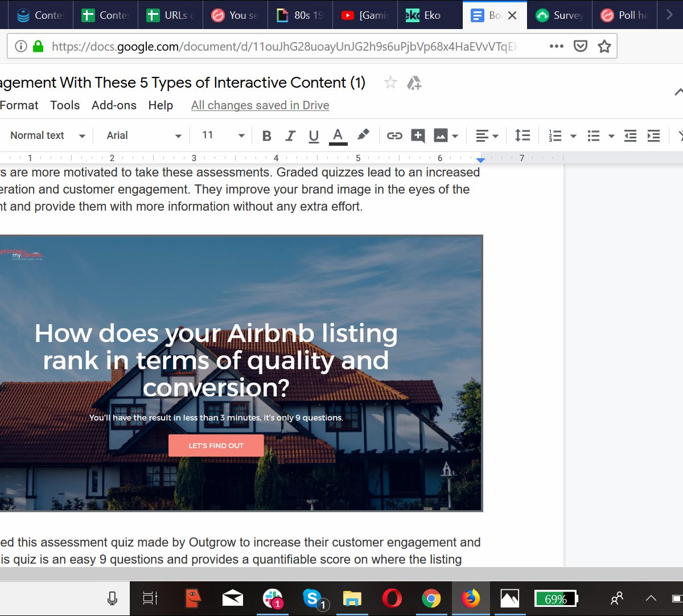Click the All changes saved in Drive link
Image resolution: width=683 pixels, height=616 pixels.
click(260, 105)
